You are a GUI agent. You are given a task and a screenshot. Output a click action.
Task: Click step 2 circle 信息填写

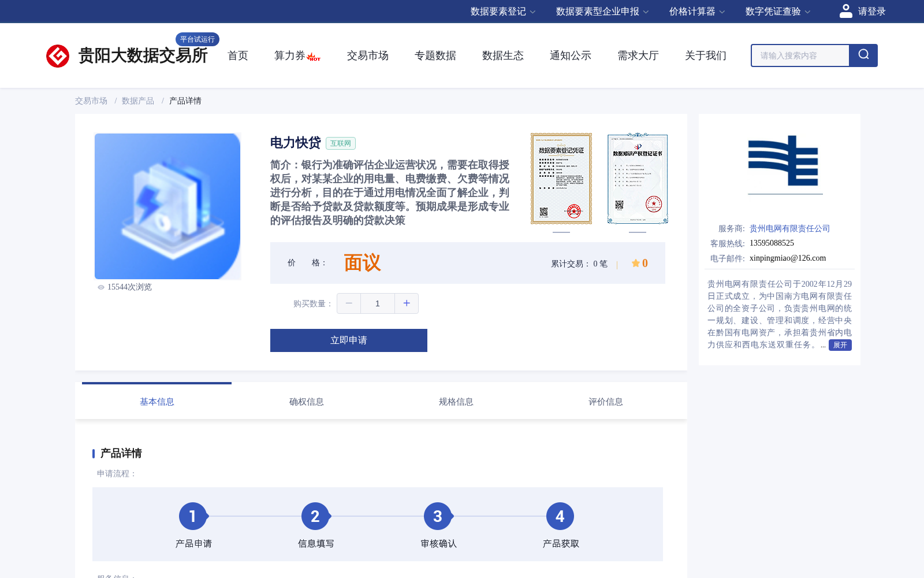tap(315, 516)
